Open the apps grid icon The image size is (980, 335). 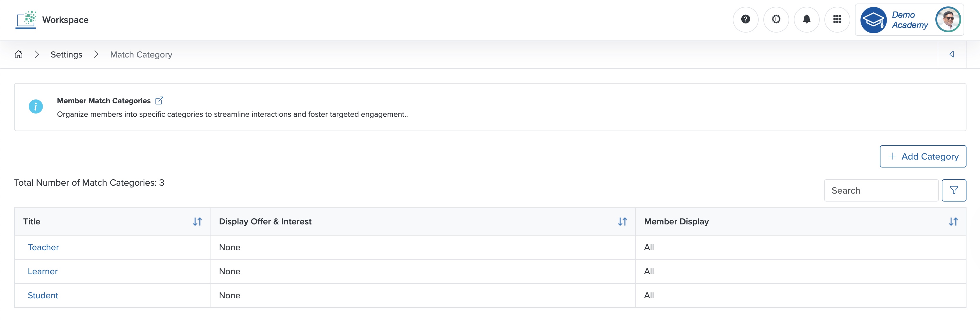click(837, 19)
